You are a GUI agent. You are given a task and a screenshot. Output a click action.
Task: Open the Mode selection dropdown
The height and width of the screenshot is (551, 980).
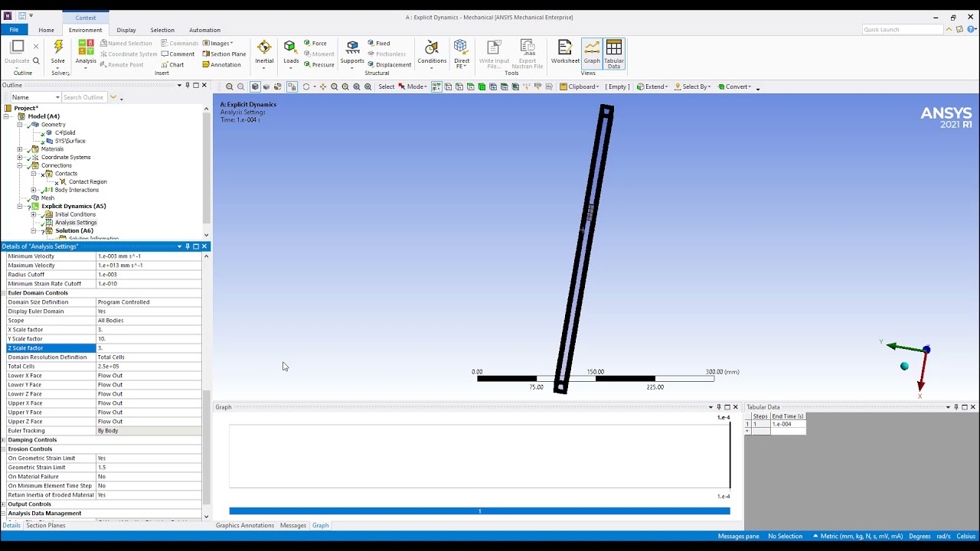[x=414, y=86]
